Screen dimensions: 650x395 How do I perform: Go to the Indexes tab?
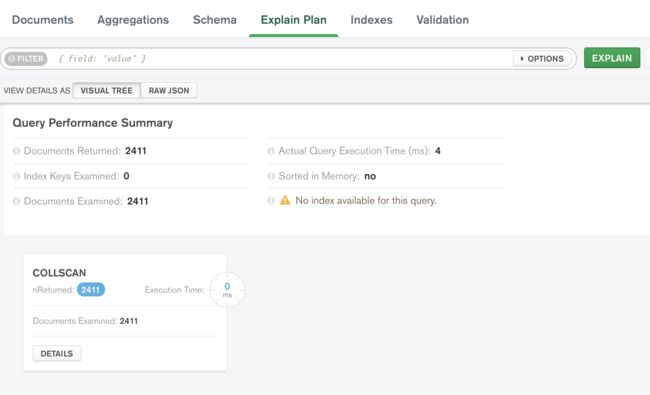point(371,20)
